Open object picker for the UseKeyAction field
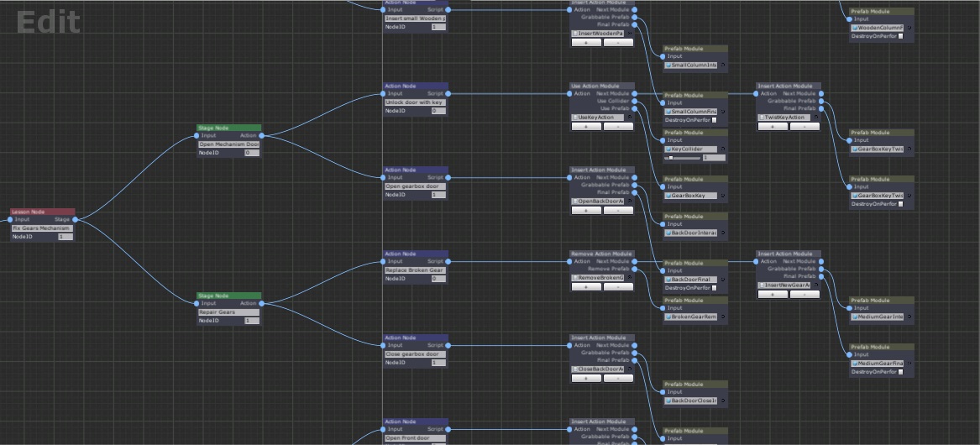The width and height of the screenshot is (980, 445). (x=631, y=118)
